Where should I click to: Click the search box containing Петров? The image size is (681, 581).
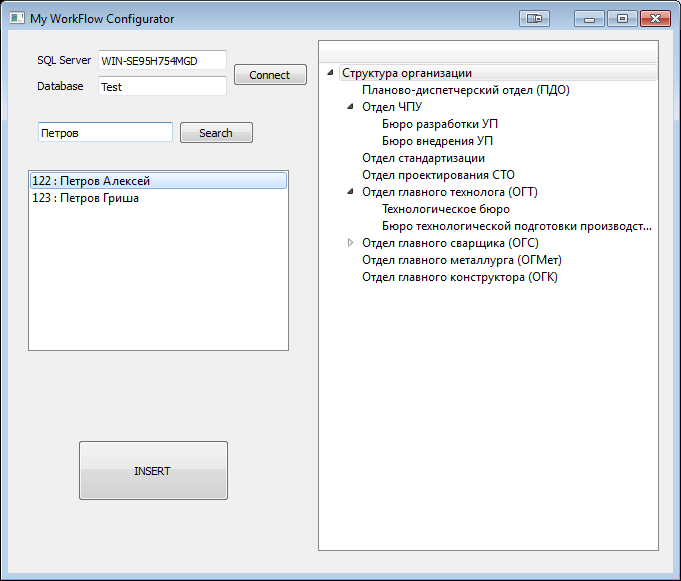pyautogui.click(x=105, y=132)
